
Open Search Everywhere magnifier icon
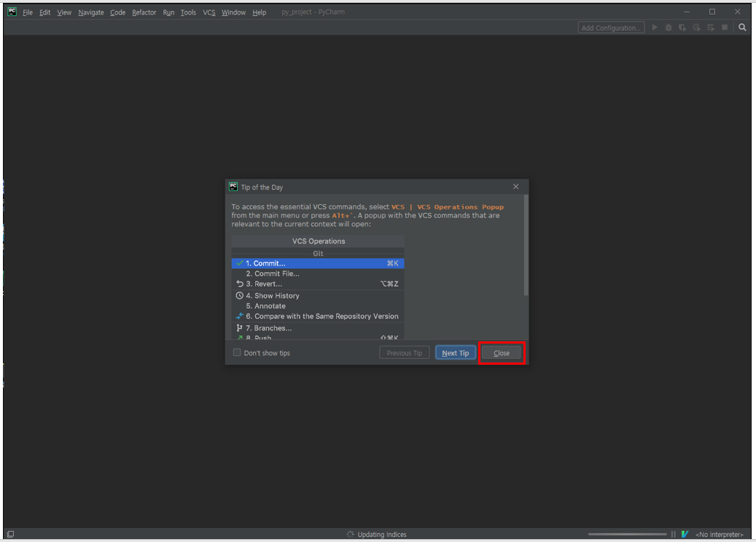coord(742,28)
